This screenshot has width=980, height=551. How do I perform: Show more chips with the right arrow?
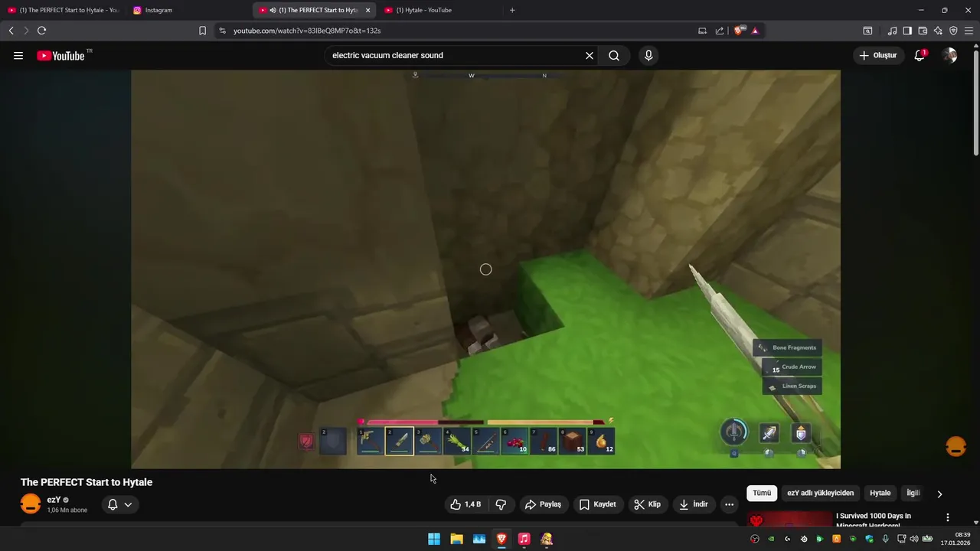pyautogui.click(x=939, y=494)
